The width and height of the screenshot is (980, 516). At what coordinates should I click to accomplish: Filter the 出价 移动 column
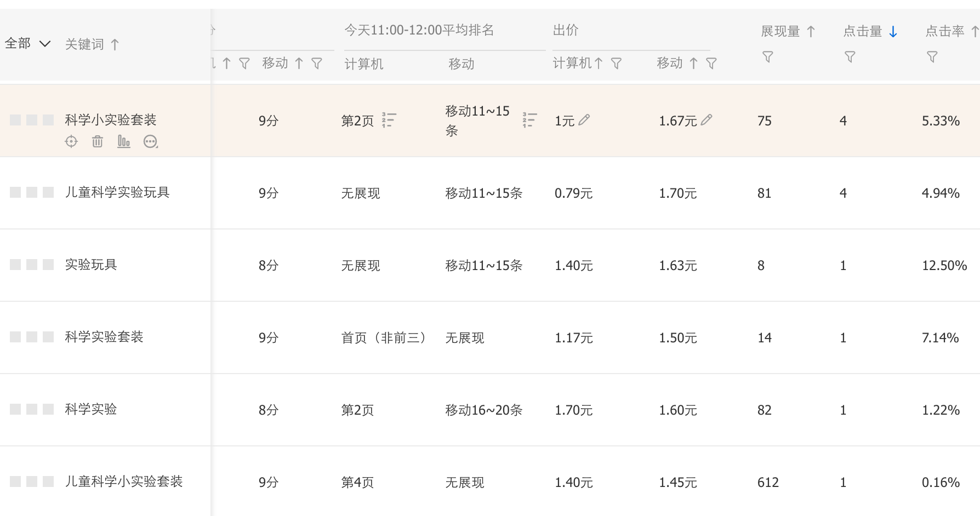point(711,64)
